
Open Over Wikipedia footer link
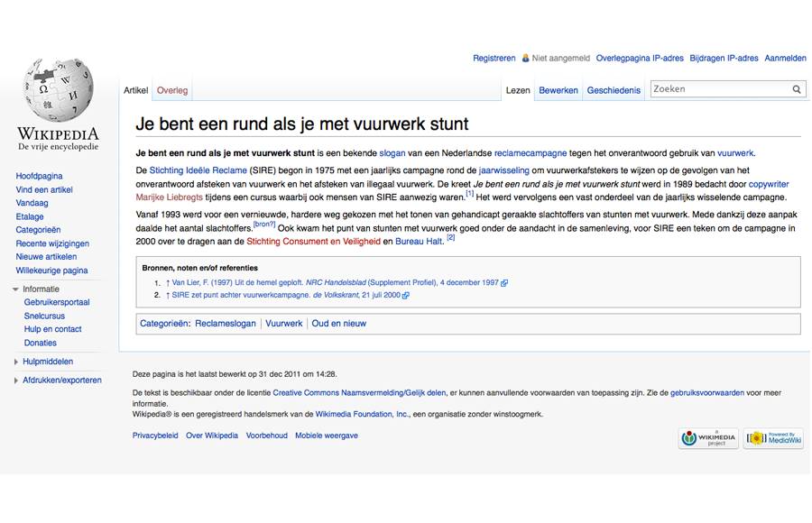(212, 436)
